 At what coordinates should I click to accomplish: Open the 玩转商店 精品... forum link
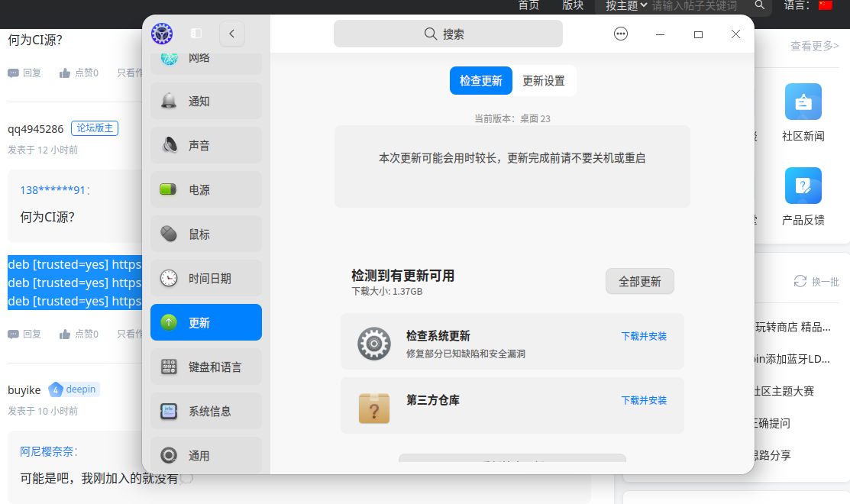click(793, 327)
